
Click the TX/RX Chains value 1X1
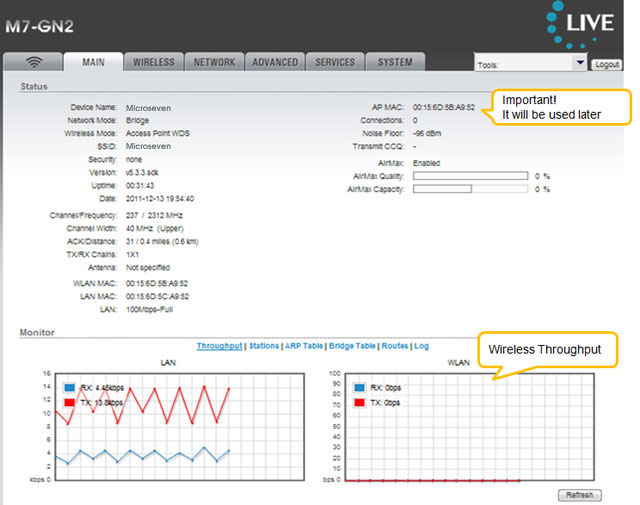132,254
